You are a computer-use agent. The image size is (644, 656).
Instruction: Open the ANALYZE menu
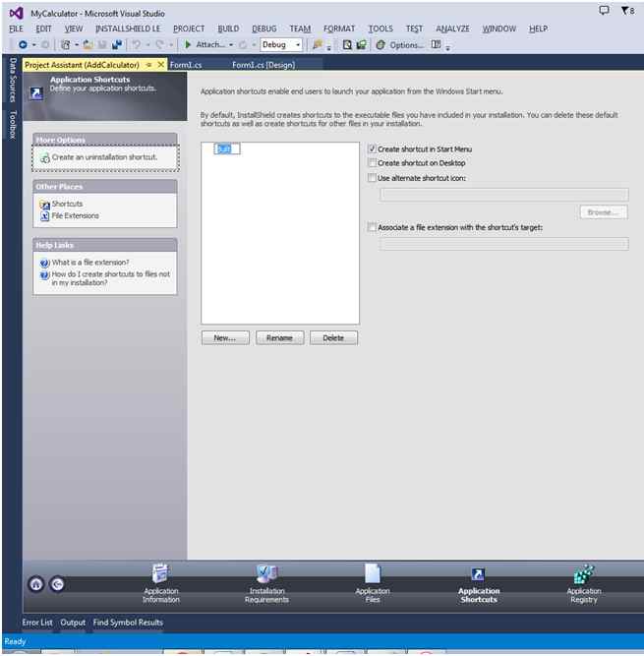pos(453,29)
